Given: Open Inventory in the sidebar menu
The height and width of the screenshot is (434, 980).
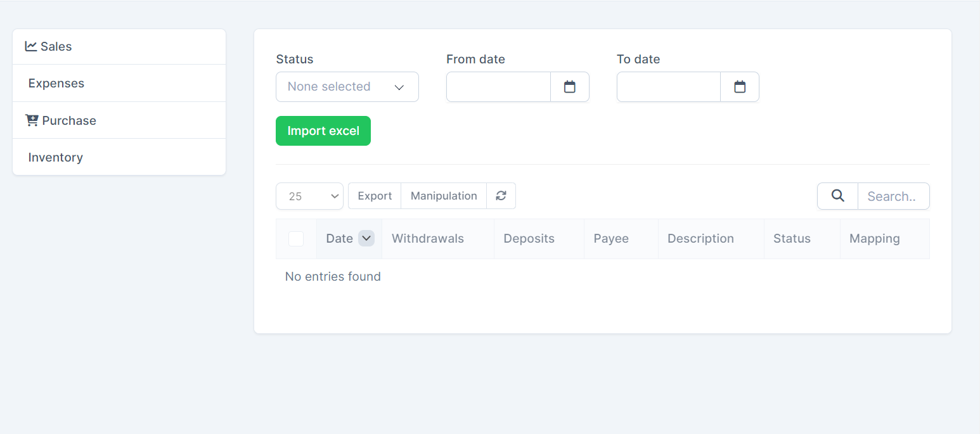Looking at the screenshot, I should coord(56,158).
